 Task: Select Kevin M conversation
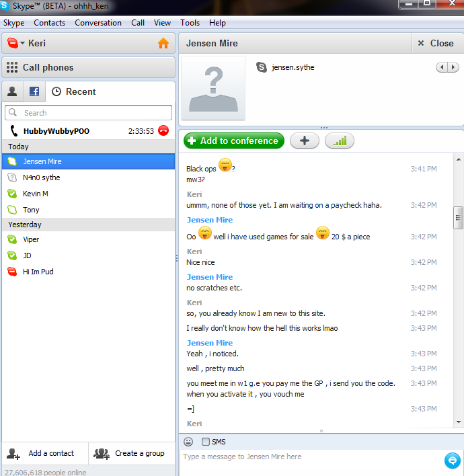pyautogui.click(x=88, y=194)
